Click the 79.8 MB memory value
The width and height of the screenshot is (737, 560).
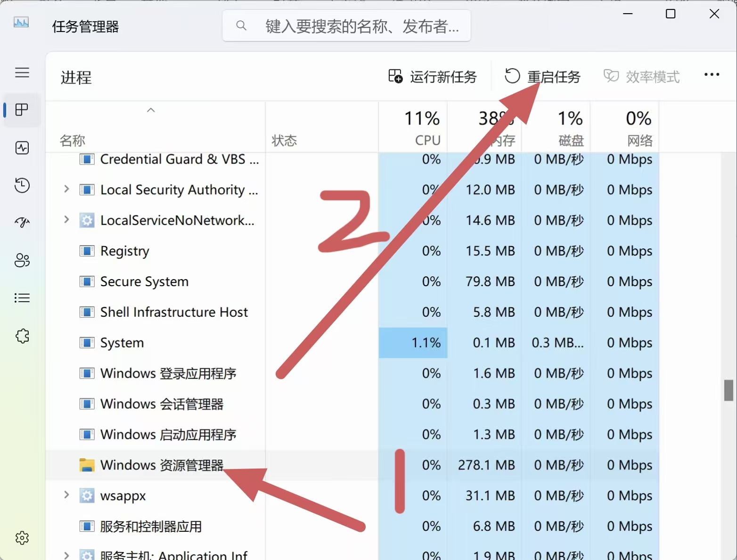pos(490,281)
